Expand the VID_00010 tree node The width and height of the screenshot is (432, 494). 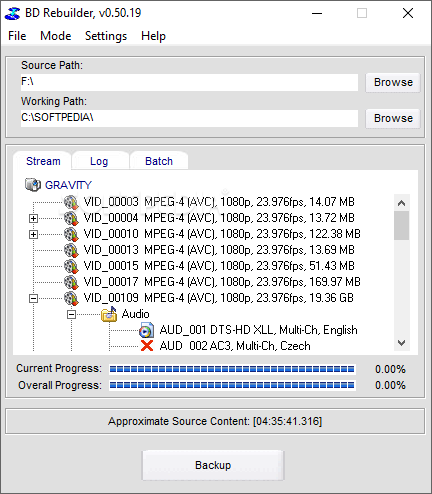33,234
